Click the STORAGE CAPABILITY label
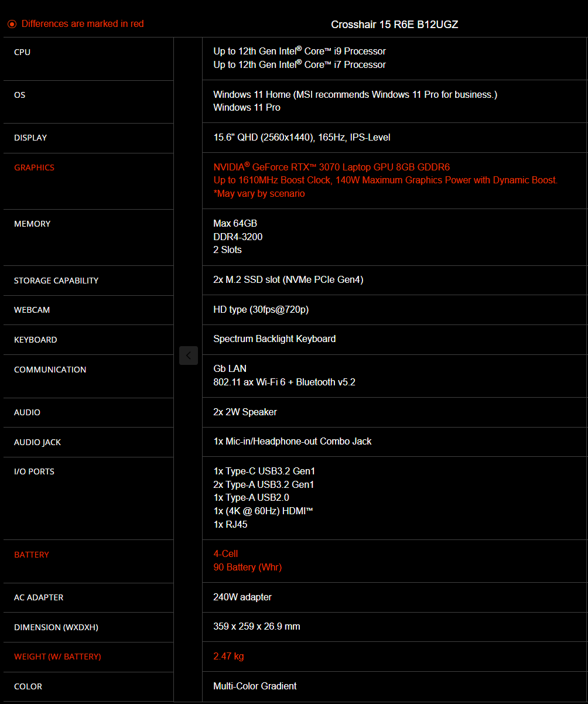 [x=56, y=281]
